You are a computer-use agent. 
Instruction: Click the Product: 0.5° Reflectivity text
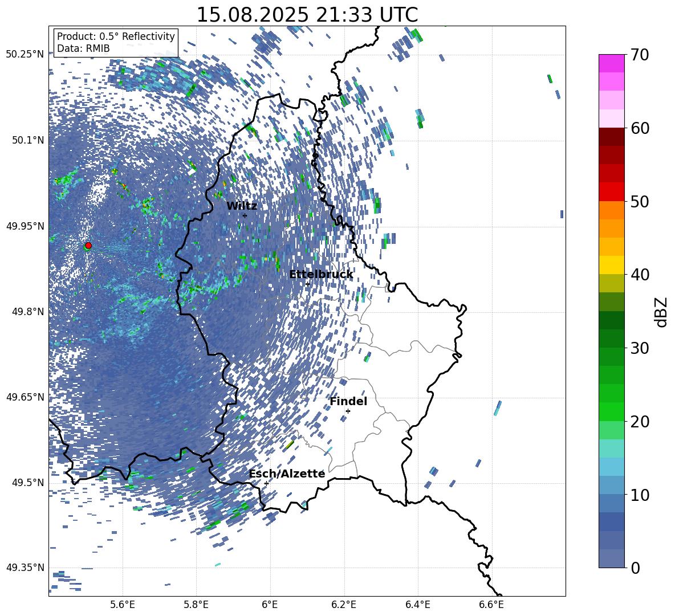point(116,36)
